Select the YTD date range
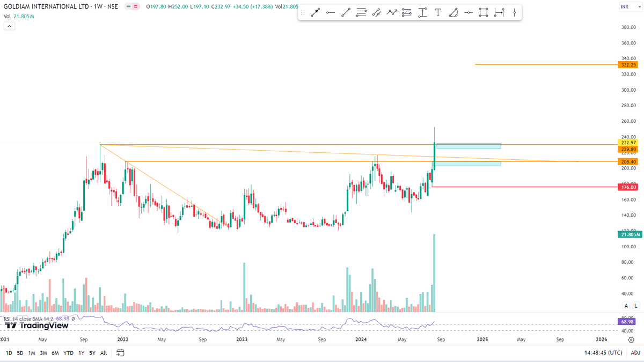Image resolution: width=644 pixels, height=362 pixels. pos(68,353)
